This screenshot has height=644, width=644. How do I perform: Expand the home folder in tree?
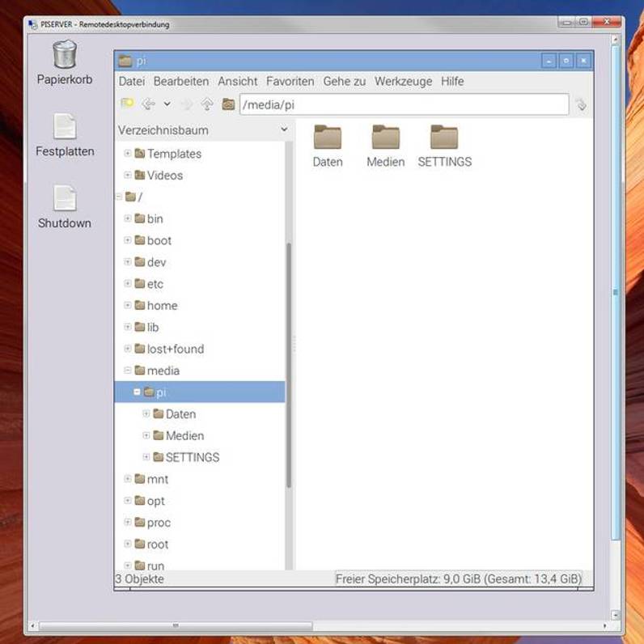128,305
